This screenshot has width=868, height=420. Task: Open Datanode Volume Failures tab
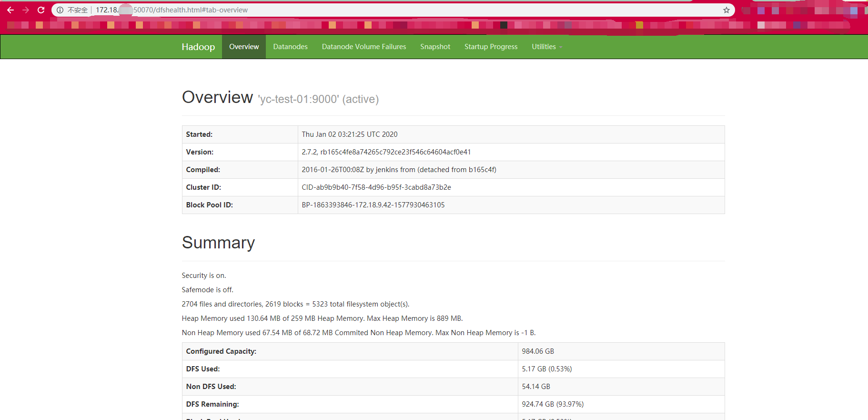[x=364, y=47]
